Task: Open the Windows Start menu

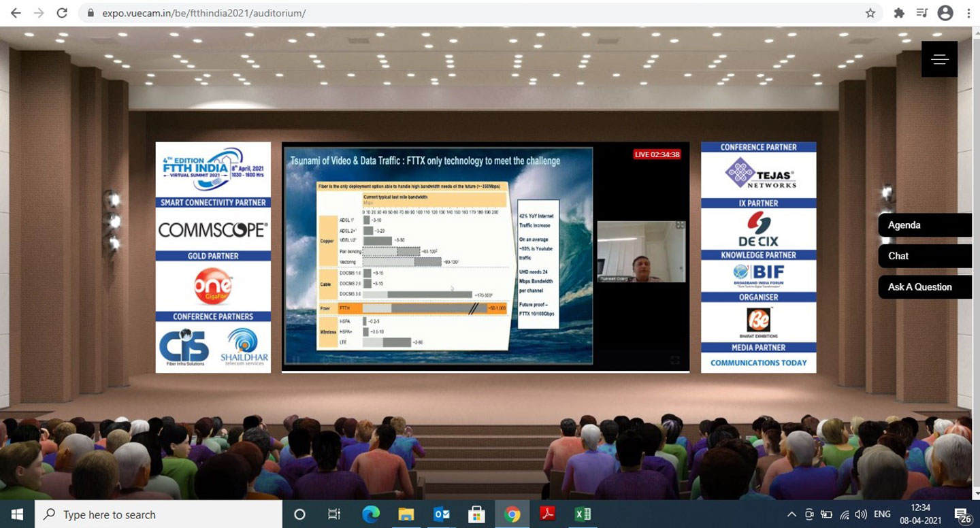Action: [16, 514]
